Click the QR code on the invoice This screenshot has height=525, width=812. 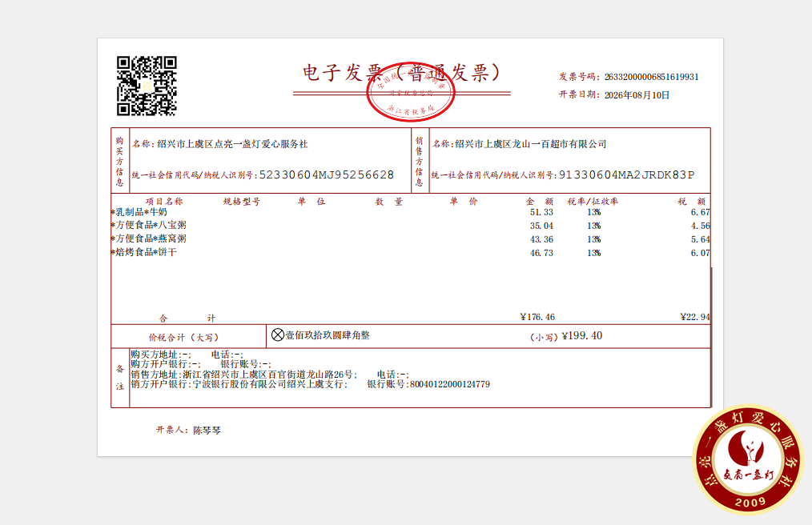pos(147,86)
